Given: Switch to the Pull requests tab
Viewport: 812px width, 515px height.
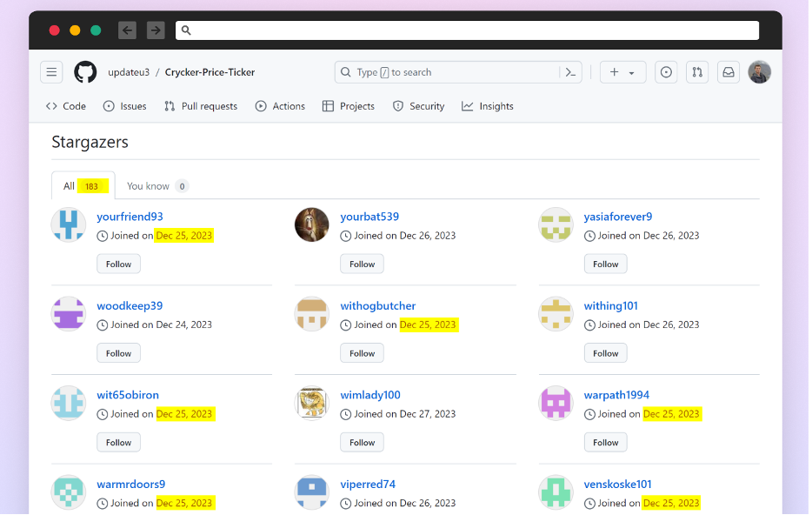Looking at the screenshot, I should point(201,106).
